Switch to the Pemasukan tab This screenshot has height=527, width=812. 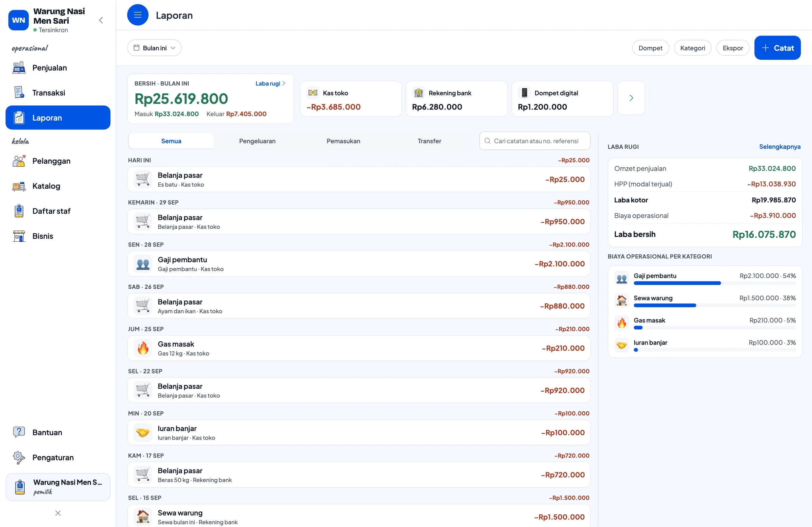(343, 141)
